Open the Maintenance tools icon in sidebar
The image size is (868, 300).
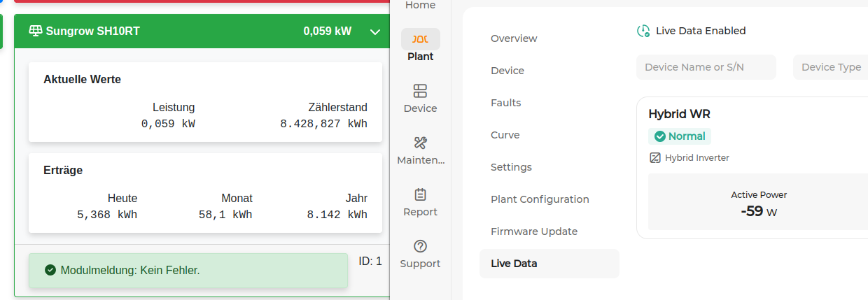point(421,143)
